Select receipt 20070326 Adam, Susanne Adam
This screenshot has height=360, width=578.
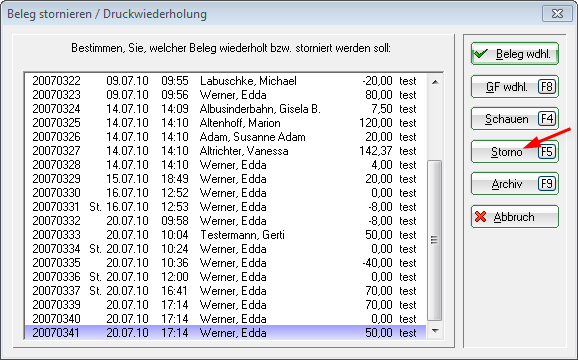[225, 137]
